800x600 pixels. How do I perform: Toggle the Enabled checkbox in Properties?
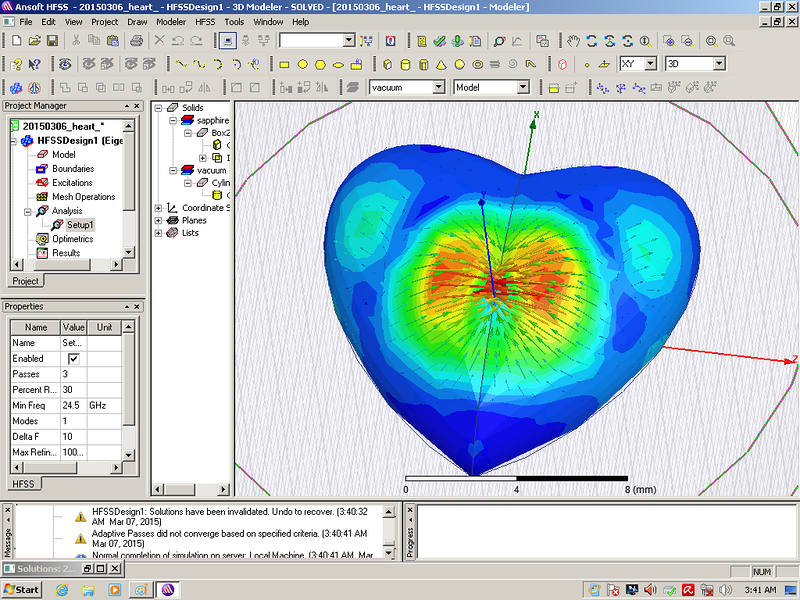point(74,358)
